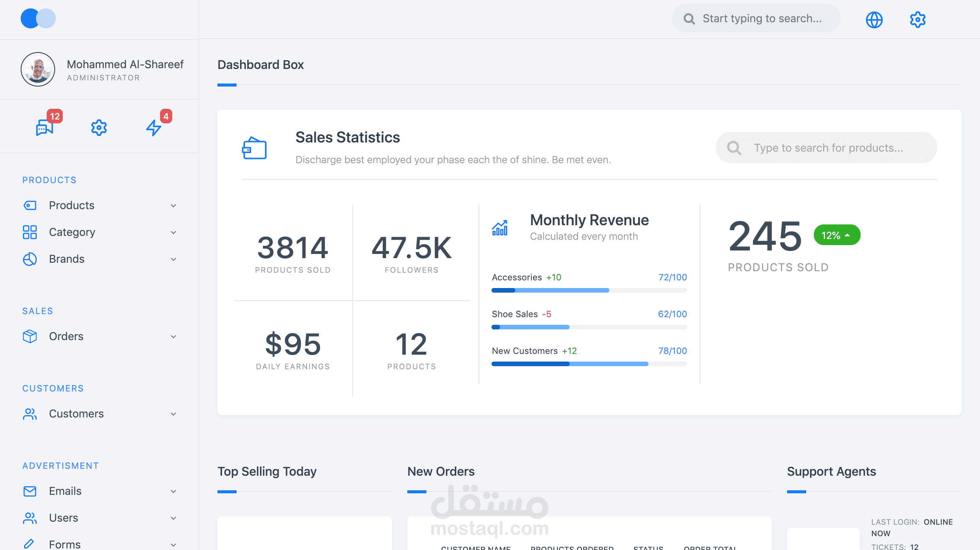
Task: Expand the Products menu chevron
Action: [173, 206]
